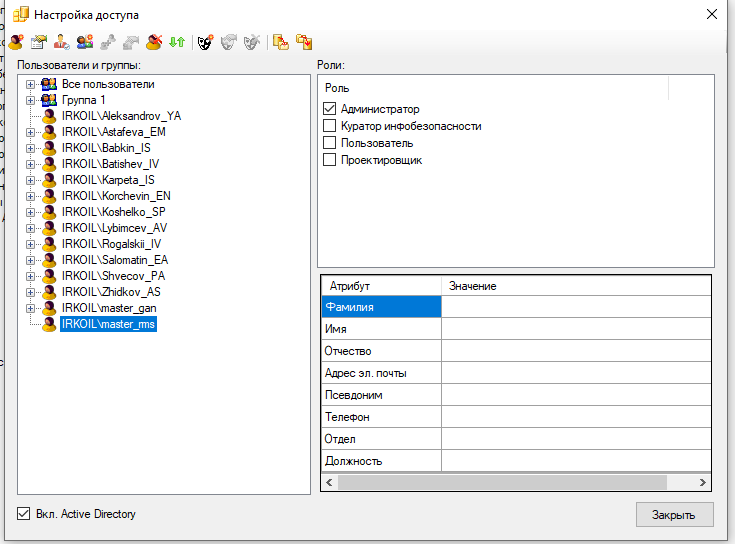Select the Имя attribute row
Image resolution: width=735 pixels, height=544 pixels.
381,329
